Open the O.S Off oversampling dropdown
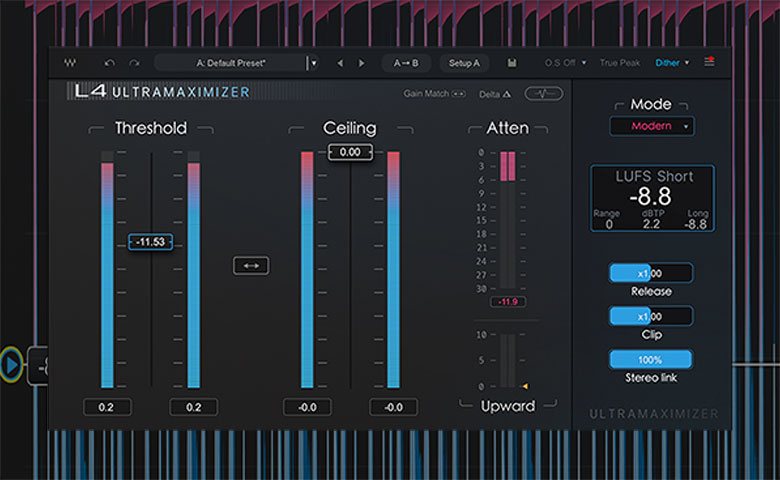The width and height of the screenshot is (780, 480). click(565, 63)
